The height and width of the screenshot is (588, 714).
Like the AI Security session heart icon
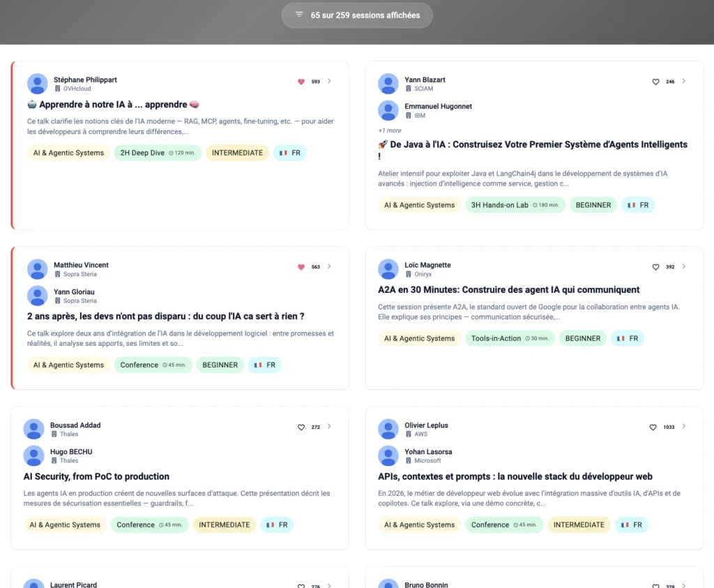click(301, 427)
